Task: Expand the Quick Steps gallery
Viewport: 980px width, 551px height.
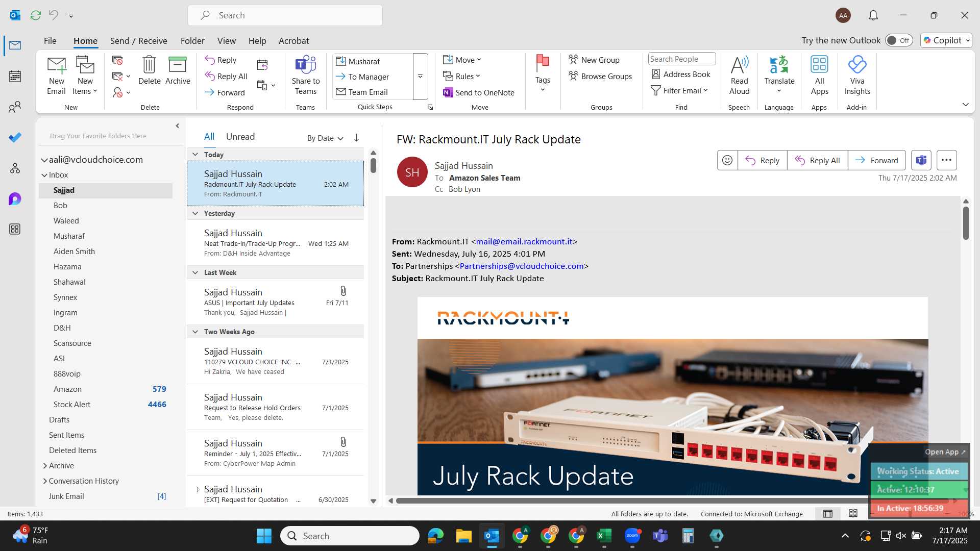Action: pos(420,76)
